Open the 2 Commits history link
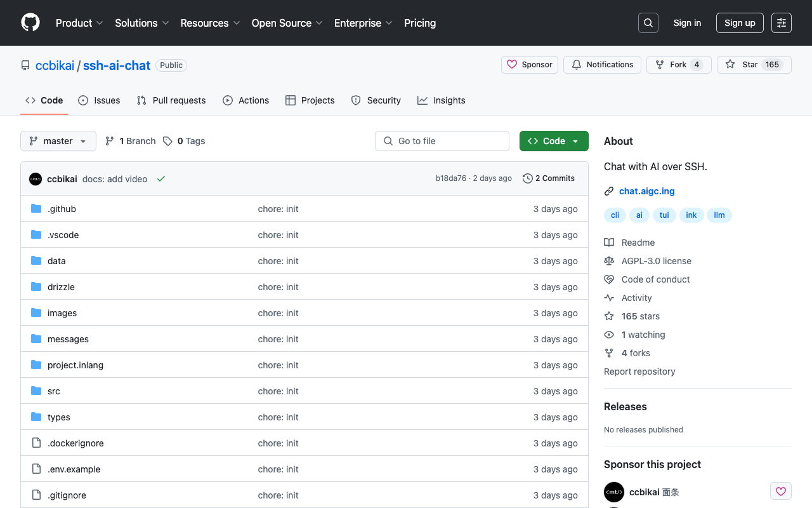Image resolution: width=812 pixels, height=508 pixels. pyautogui.click(x=549, y=178)
